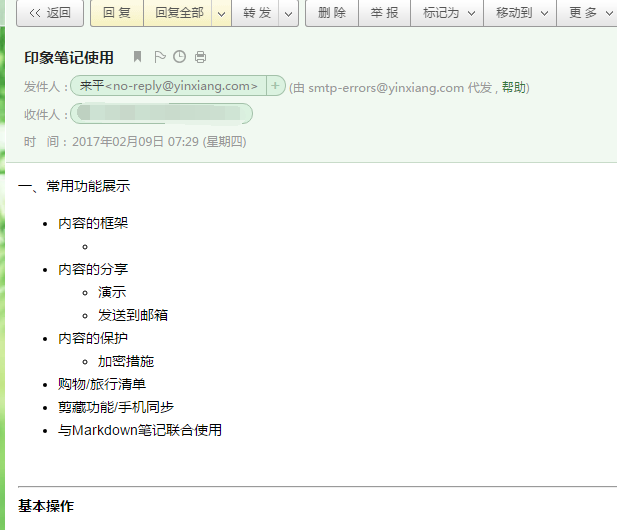Click the sub-item 演示

(x=112, y=292)
